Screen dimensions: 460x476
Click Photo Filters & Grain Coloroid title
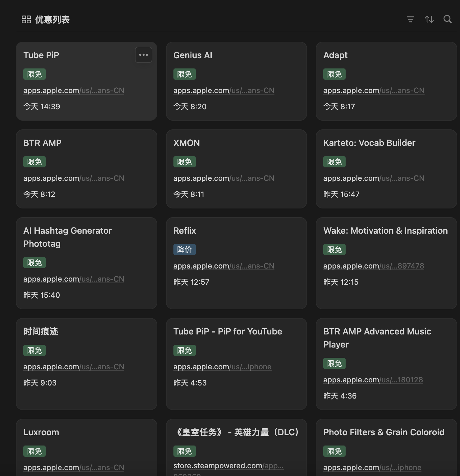[384, 432]
